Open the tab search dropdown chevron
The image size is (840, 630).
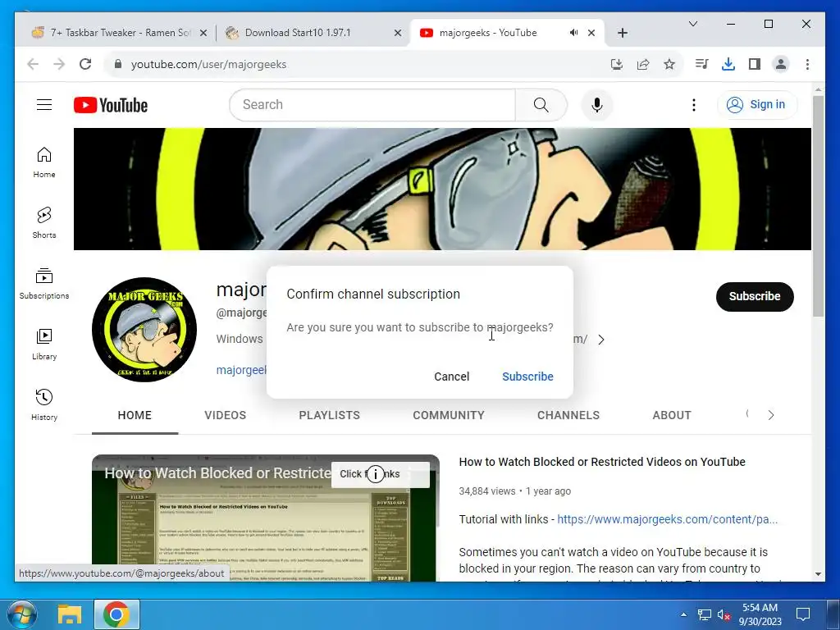click(692, 24)
